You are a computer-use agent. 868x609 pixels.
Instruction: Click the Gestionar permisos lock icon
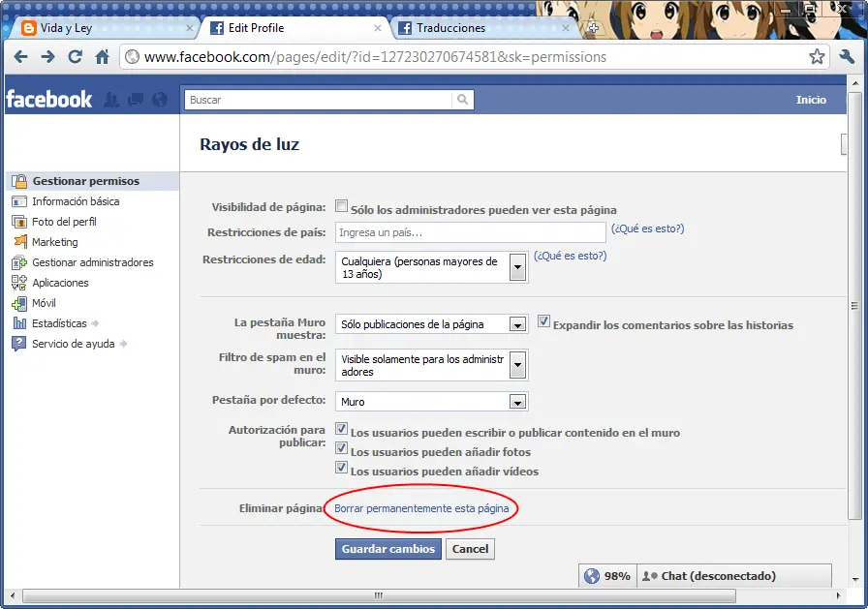click(x=19, y=181)
